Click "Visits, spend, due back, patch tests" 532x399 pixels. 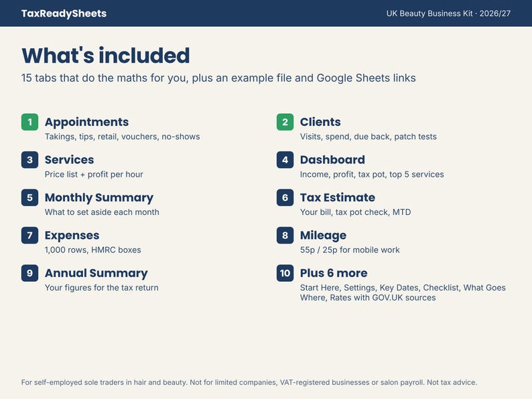tap(368, 137)
